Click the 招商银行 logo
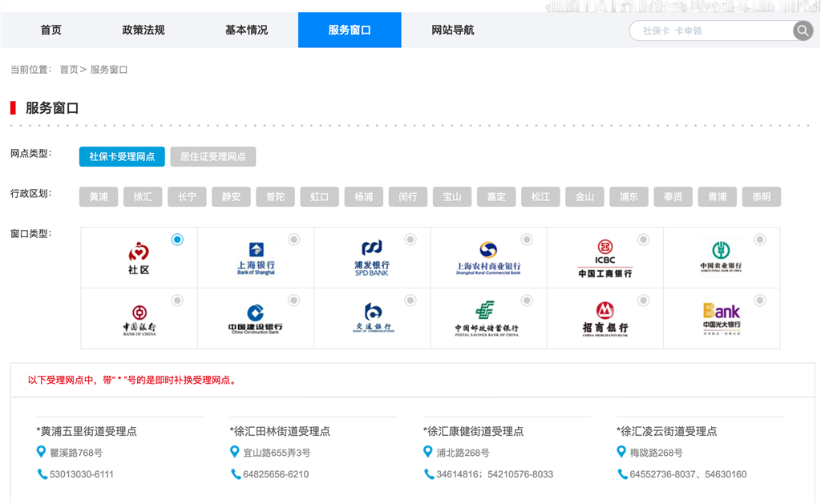821x504 pixels. pyautogui.click(x=605, y=319)
